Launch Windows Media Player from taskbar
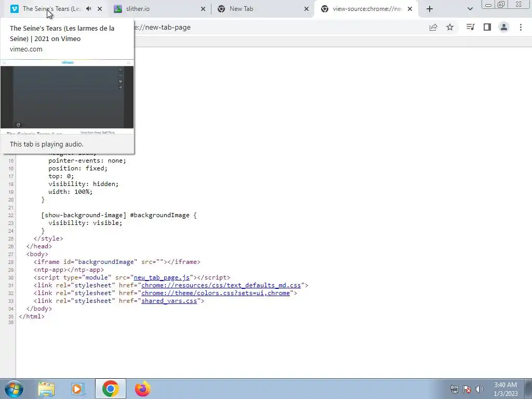The width and height of the screenshot is (532, 399). (78, 389)
